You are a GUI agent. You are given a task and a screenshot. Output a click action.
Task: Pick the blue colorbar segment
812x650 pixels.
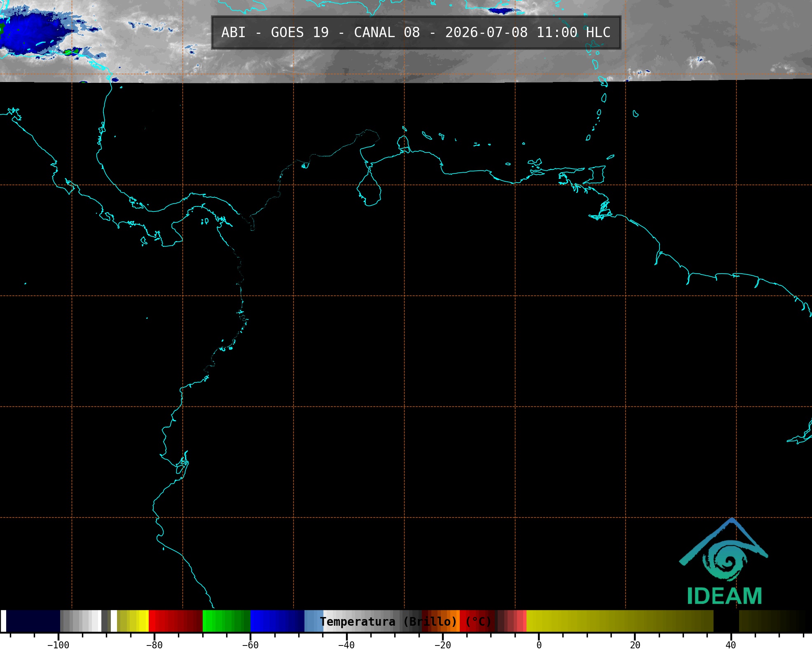pyautogui.click(x=277, y=621)
